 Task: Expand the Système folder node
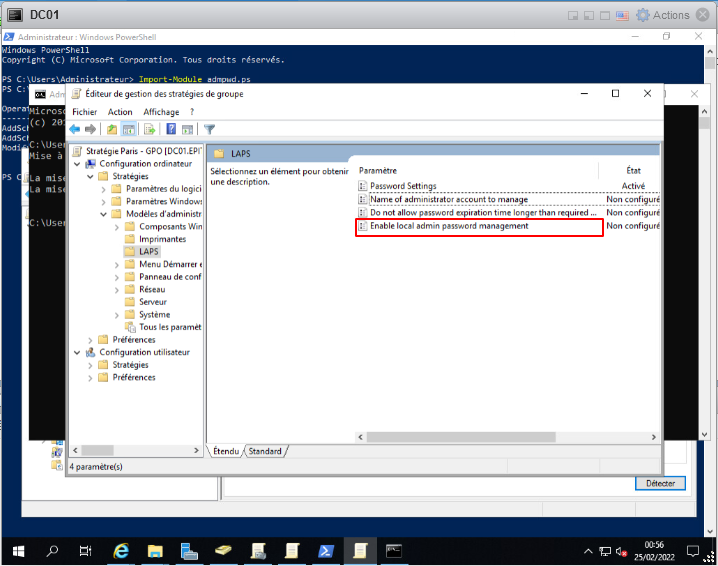click(x=116, y=315)
